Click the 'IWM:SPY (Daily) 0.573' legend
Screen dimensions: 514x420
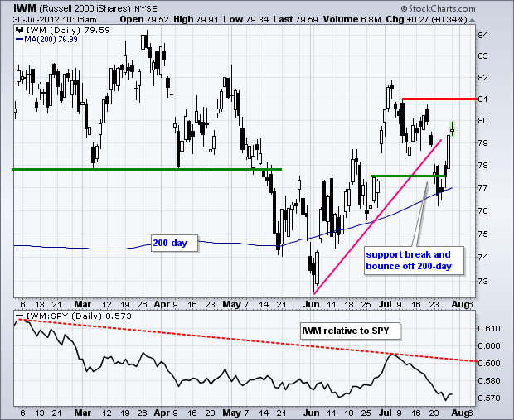[74, 316]
